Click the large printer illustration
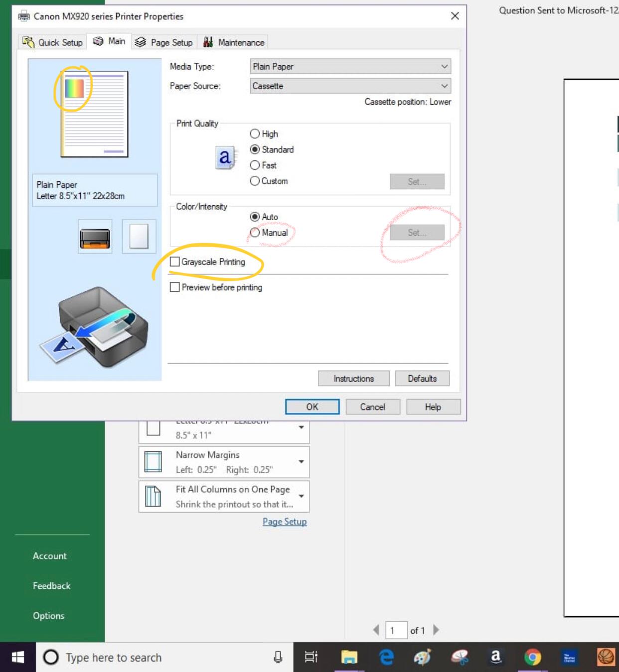 [x=95, y=327]
